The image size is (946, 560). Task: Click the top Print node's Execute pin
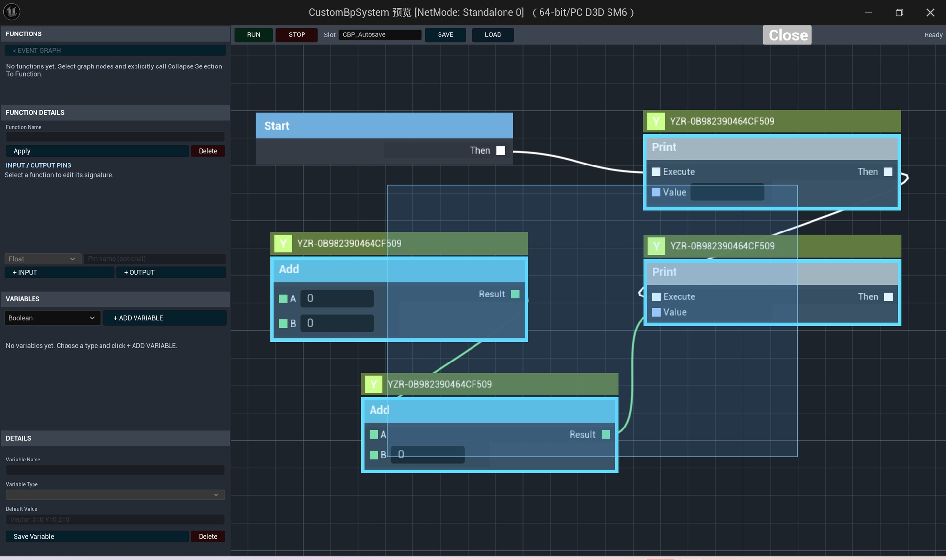tap(656, 172)
